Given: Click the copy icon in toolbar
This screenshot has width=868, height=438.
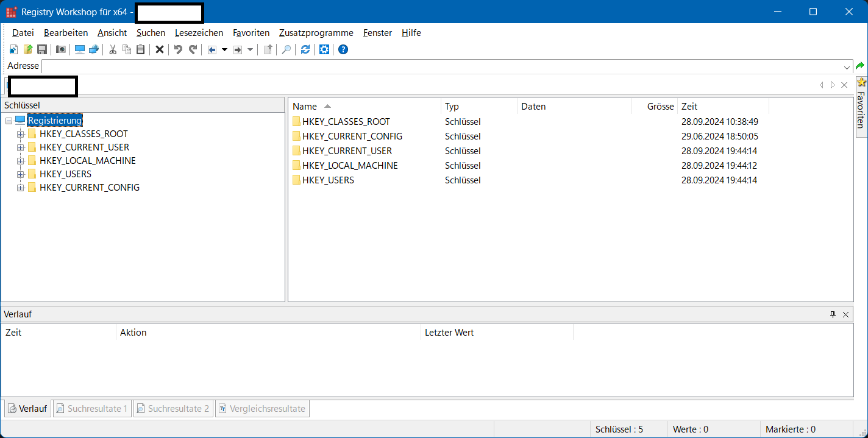Looking at the screenshot, I should pyautogui.click(x=127, y=49).
